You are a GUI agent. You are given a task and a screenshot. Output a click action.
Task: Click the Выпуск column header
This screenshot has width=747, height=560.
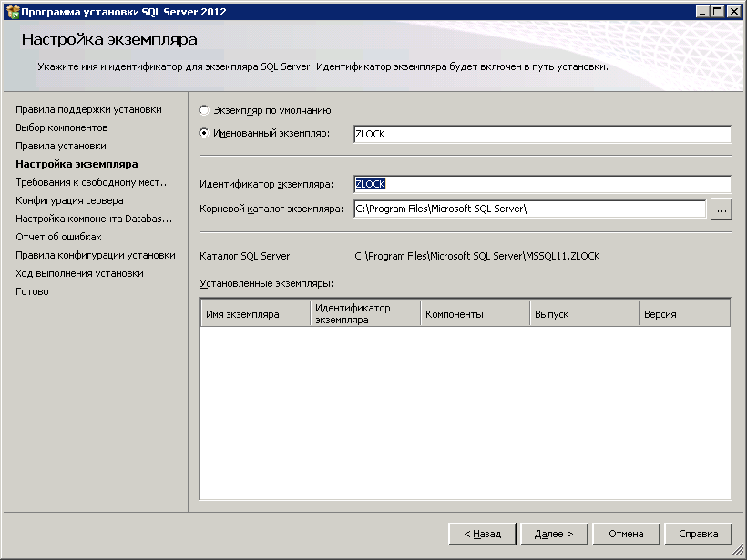coord(583,314)
